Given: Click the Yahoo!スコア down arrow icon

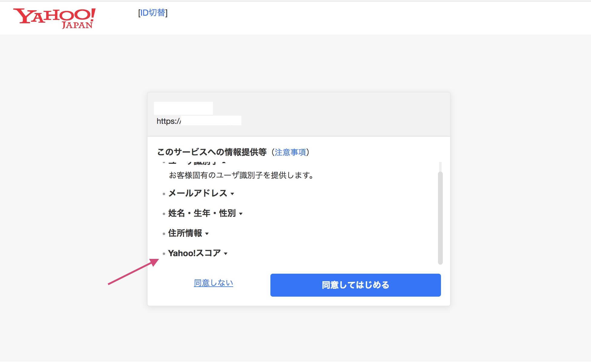Looking at the screenshot, I should (226, 254).
